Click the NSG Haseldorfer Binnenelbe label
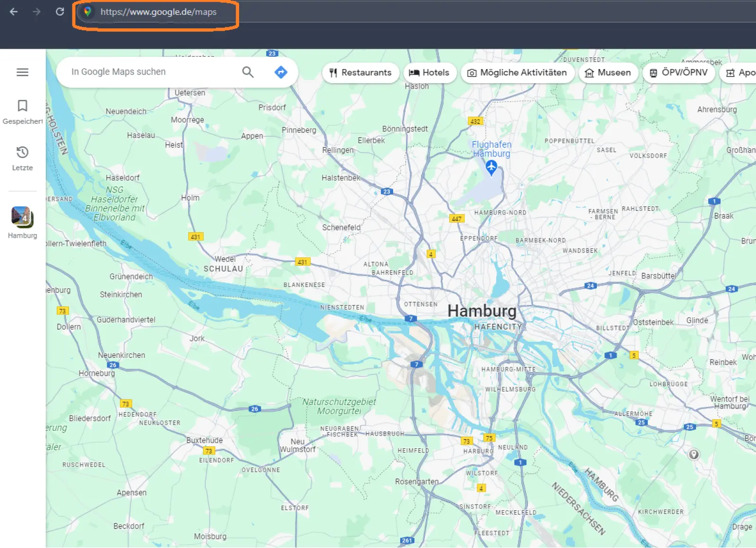 coord(115,204)
